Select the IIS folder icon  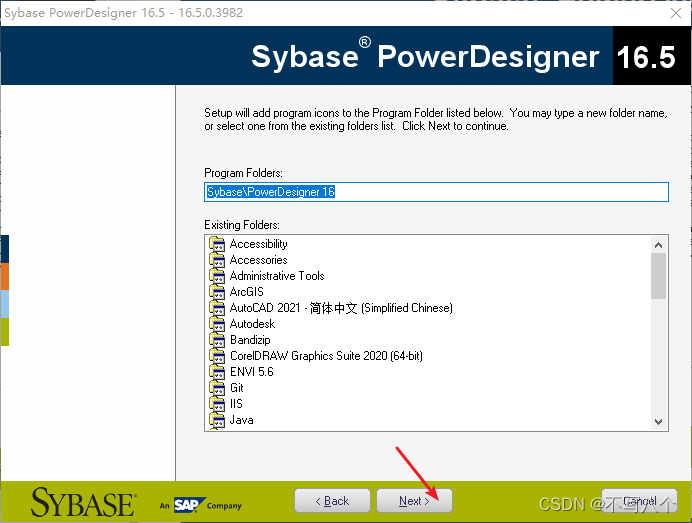(217, 404)
